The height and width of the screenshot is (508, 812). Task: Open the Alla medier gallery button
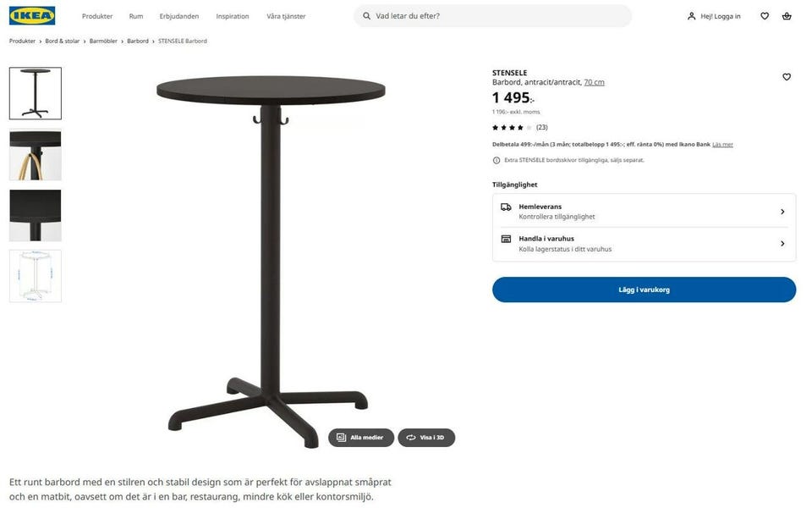(x=361, y=438)
